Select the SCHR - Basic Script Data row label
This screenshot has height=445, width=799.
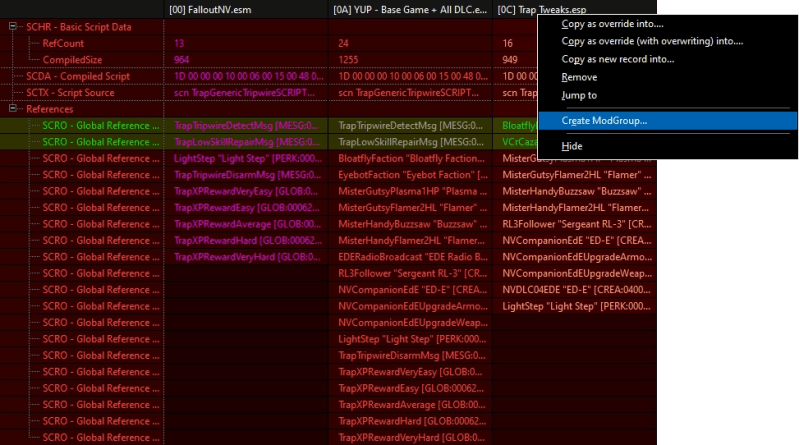pyautogui.click(x=78, y=27)
